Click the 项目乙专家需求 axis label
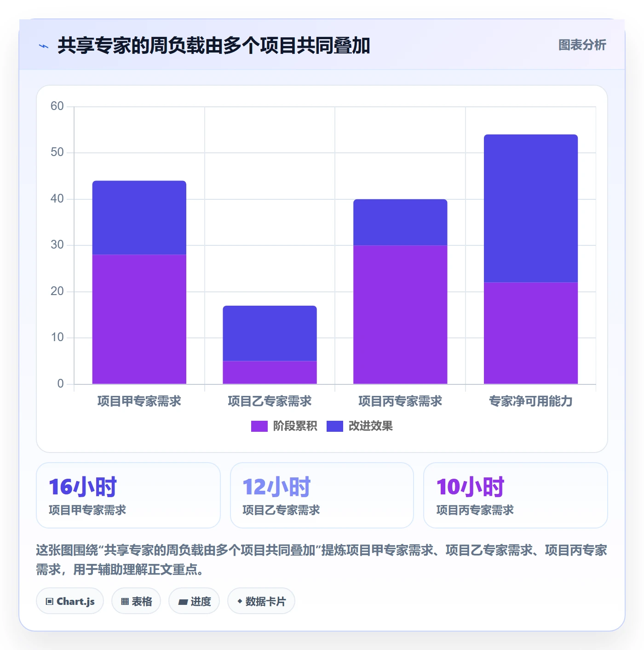Image resolution: width=644 pixels, height=650 pixels. 270,401
